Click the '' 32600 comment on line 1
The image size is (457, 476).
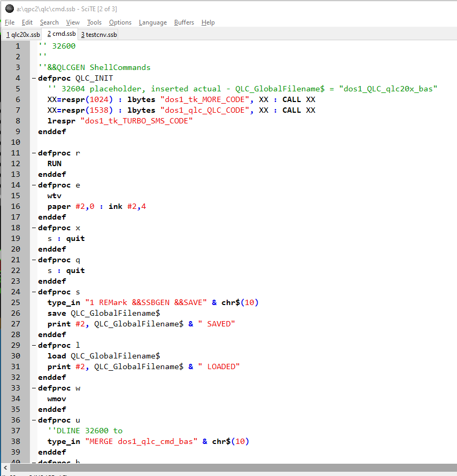(x=57, y=46)
